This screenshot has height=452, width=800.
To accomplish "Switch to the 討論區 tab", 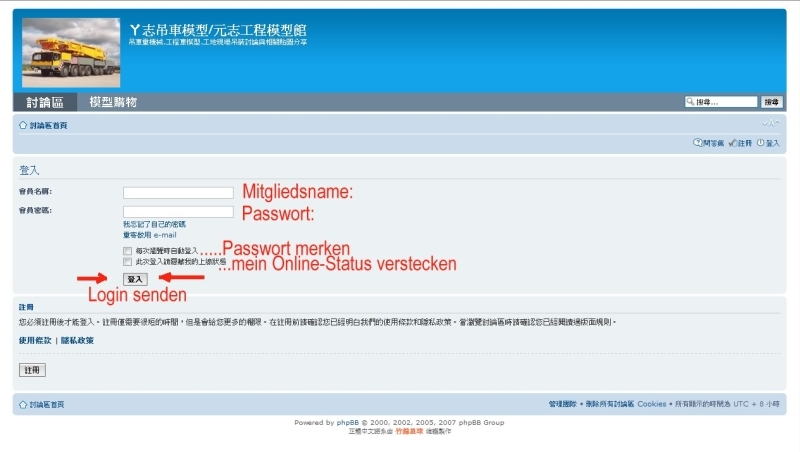I will (45, 102).
